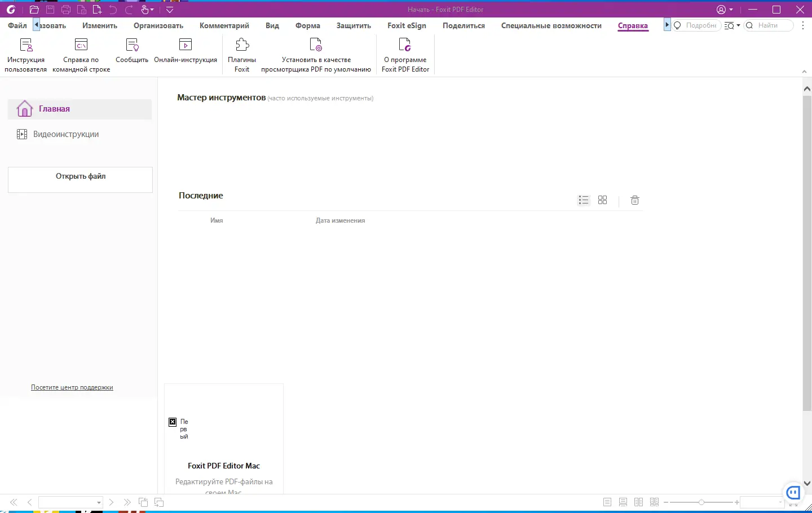
Task: Switch to the Комментарий tab
Action: click(224, 26)
